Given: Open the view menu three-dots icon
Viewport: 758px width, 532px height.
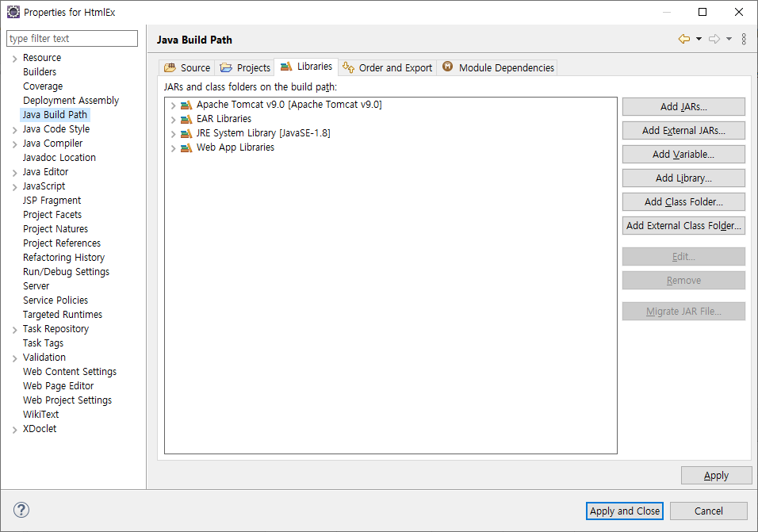Looking at the screenshot, I should pyautogui.click(x=744, y=39).
